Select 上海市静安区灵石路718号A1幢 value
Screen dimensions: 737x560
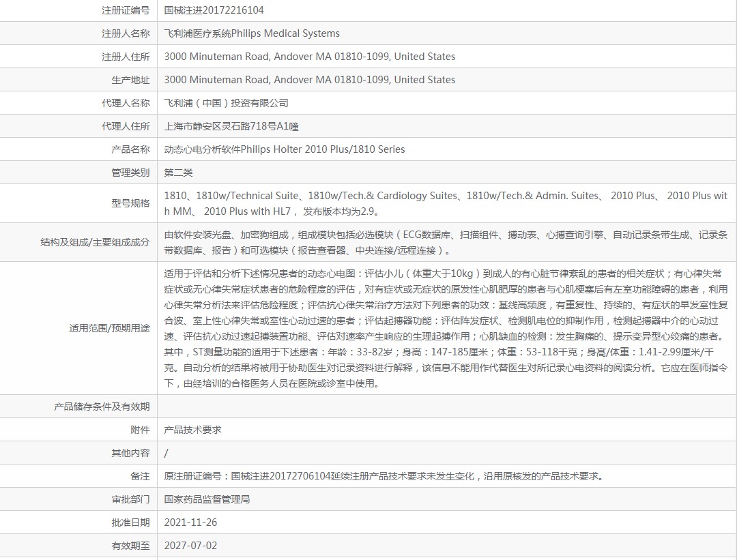coord(231,126)
